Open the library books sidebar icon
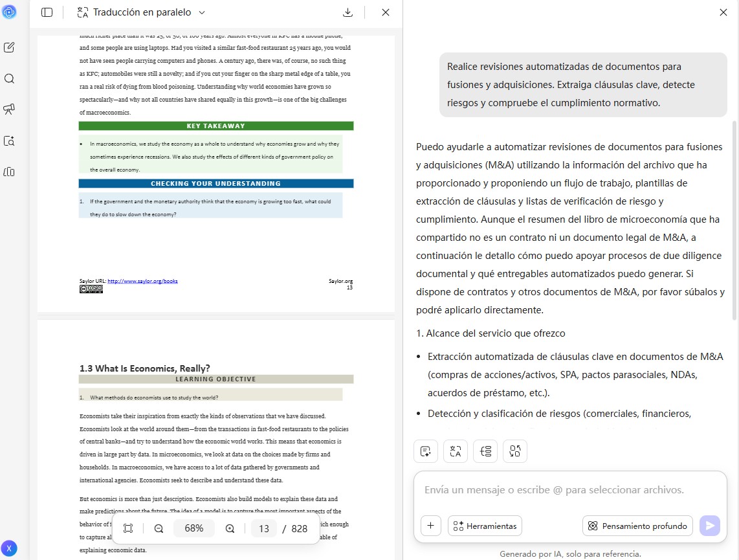This screenshot has width=739, height=560. click(9, 172)
